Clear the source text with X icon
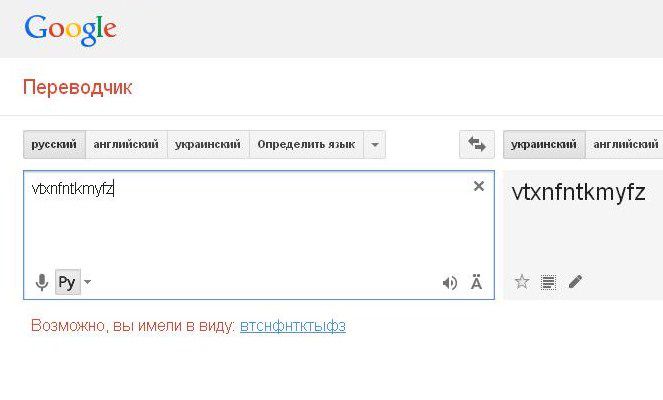Viewport: 663px width, 400px height. click(478, 186)
